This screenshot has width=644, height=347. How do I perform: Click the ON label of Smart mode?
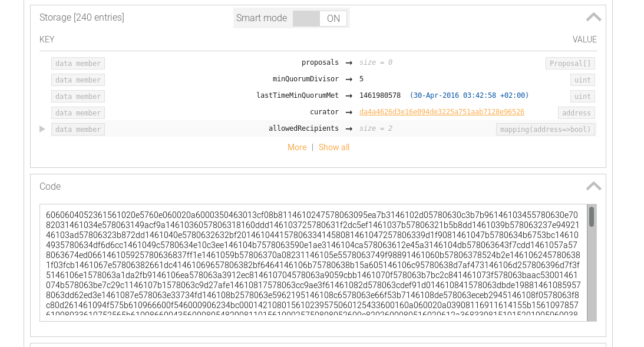click(333, 18)
